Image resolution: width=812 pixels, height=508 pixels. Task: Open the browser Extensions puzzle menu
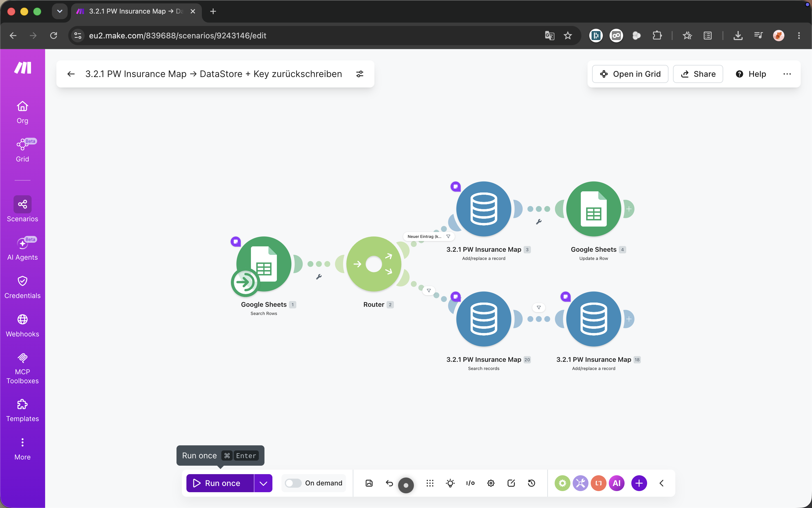point(657,36)
